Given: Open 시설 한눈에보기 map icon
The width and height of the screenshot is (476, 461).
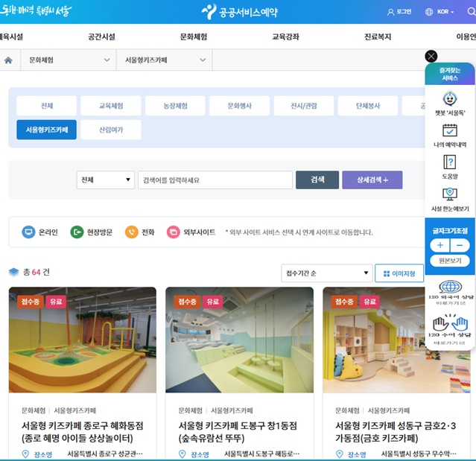Looking at the screenshot, I should tap(450, 194).
